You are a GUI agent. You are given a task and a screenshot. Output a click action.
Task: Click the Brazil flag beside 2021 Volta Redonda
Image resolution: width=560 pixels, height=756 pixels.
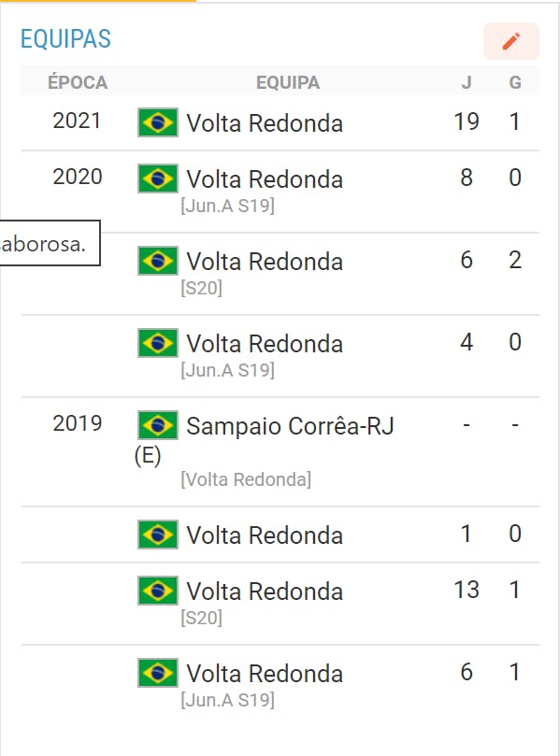click(158, 122)
